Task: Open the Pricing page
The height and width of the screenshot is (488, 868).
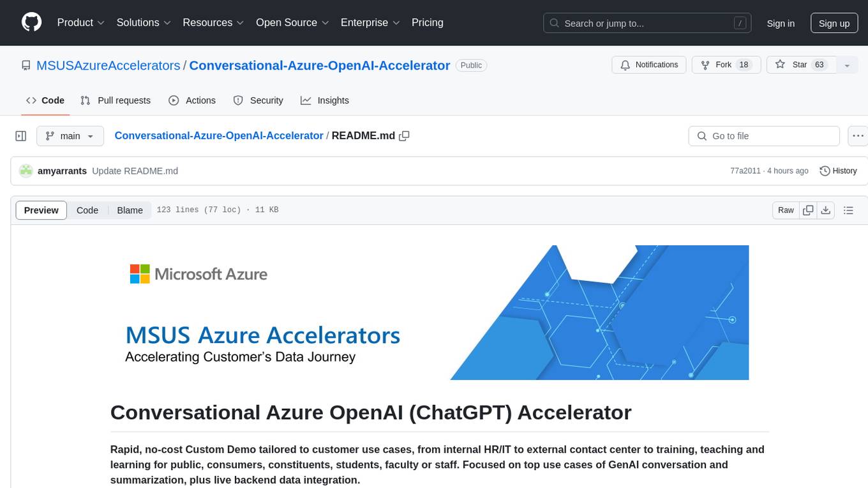Action: [428, 22]
